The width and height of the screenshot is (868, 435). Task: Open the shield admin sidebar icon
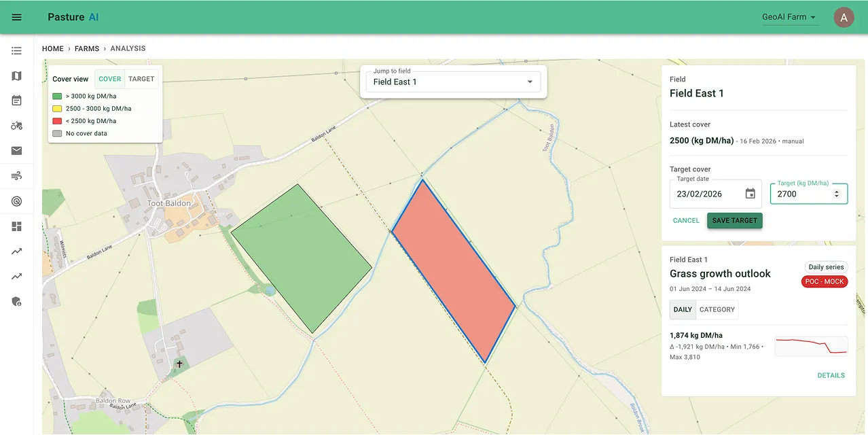click(17, 301)
